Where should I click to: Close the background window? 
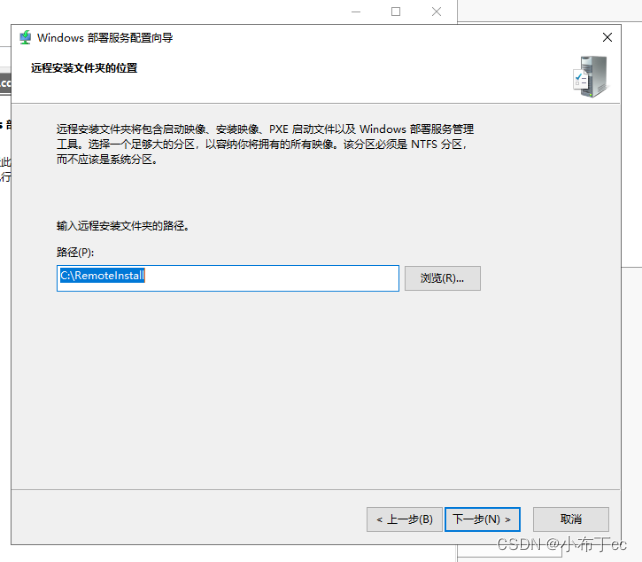436,11
